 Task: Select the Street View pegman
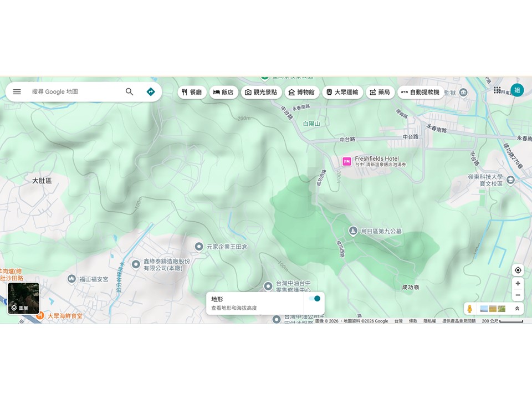470,309
